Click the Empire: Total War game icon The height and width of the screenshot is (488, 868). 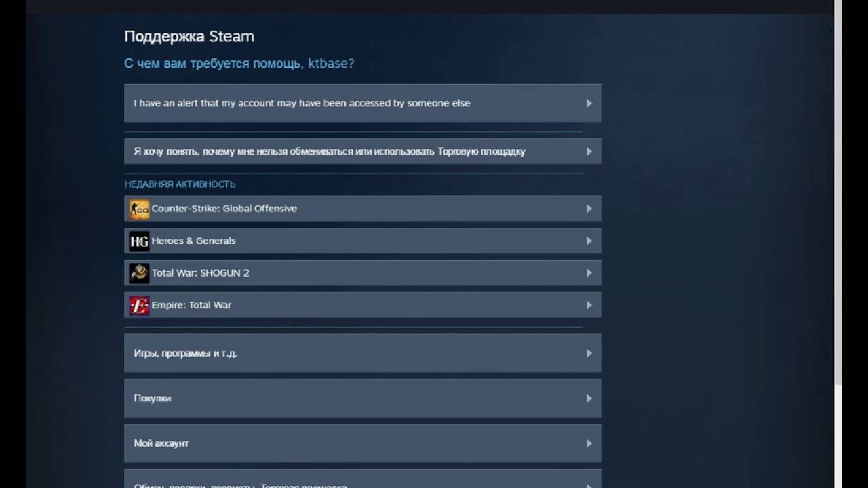(139, 305)
